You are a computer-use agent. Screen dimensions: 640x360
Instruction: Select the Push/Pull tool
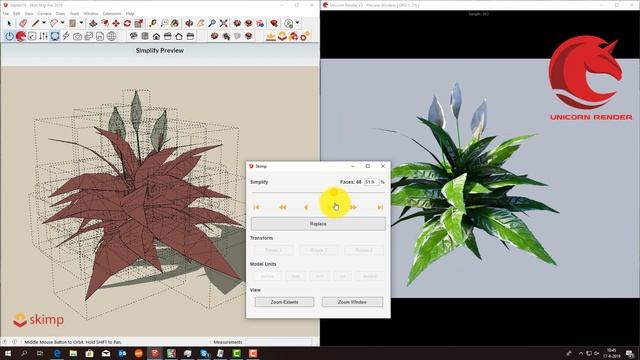point(93,23)
